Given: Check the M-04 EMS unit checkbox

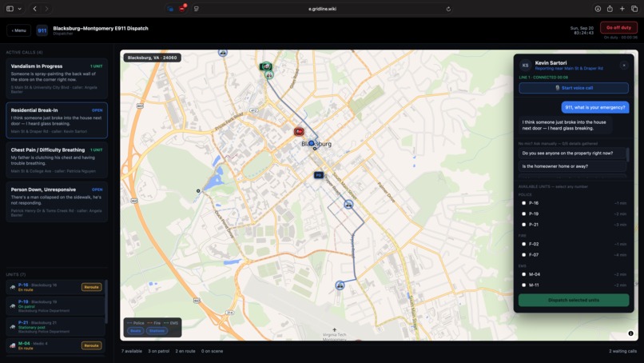Looking at the screenshot, I should 523,274.
